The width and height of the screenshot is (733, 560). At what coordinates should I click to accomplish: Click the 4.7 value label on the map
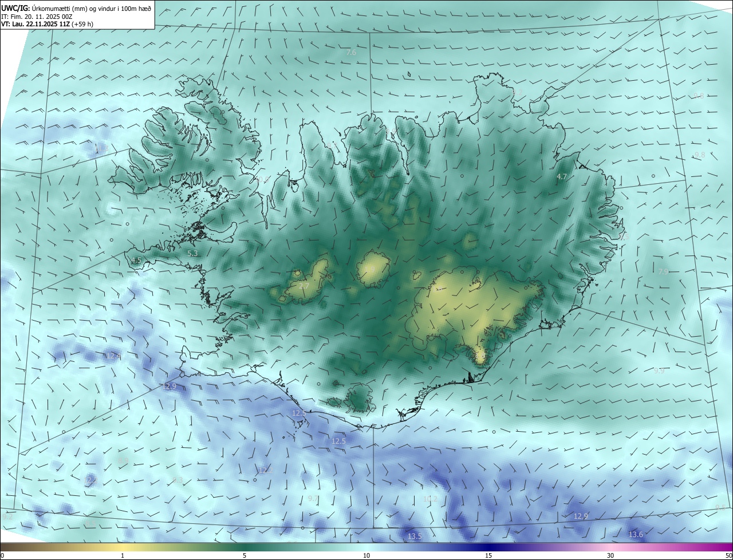(x=562, y=177)
